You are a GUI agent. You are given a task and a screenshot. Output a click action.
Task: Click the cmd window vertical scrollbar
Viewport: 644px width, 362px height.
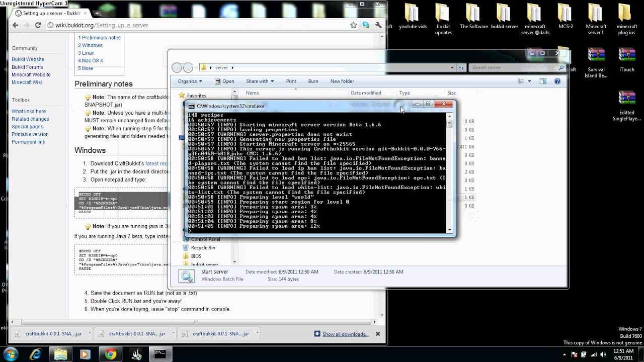[x=449, y=172]
